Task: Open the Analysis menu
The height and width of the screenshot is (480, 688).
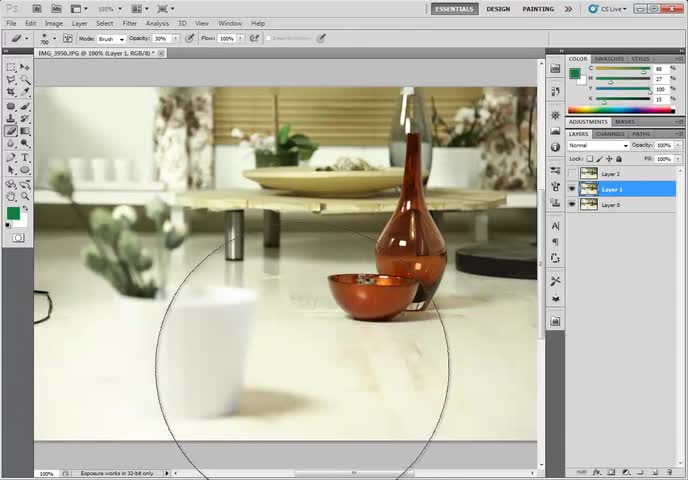Action: (157, 23)
